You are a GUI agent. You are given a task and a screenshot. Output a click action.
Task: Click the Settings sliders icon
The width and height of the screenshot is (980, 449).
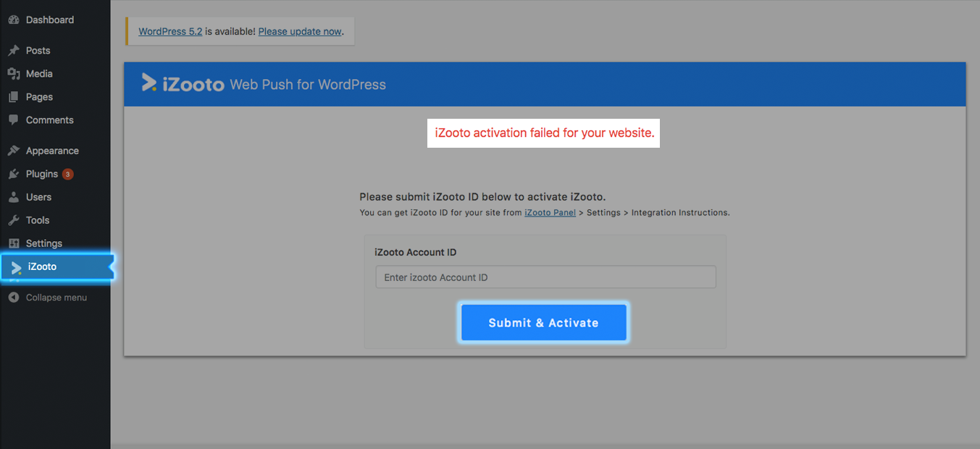(x=13, y=243)
